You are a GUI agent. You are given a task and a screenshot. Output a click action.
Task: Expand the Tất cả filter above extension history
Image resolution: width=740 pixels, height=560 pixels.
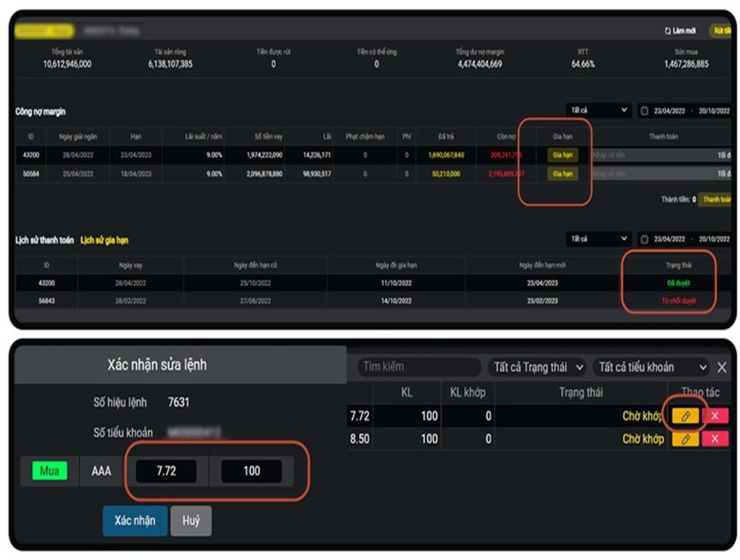[599, 239]
